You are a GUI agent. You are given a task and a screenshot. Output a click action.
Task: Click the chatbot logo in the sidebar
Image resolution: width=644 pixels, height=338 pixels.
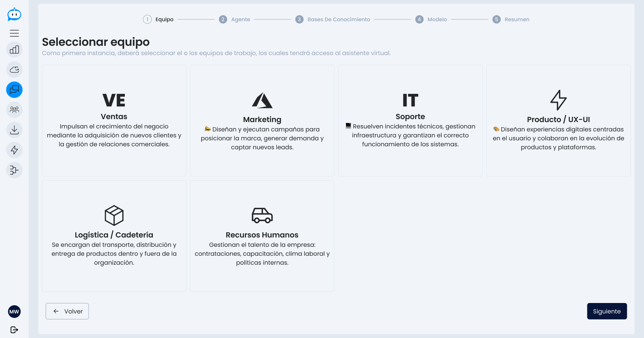coord(14,15)
